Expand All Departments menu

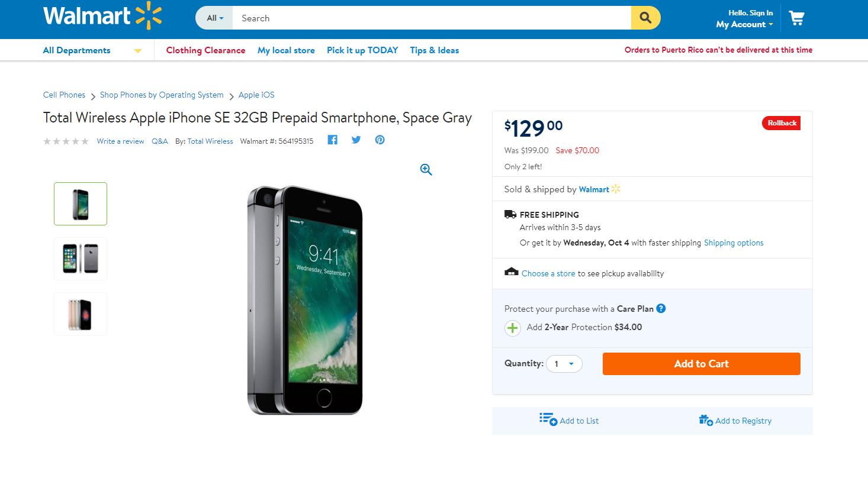(92, 50)
